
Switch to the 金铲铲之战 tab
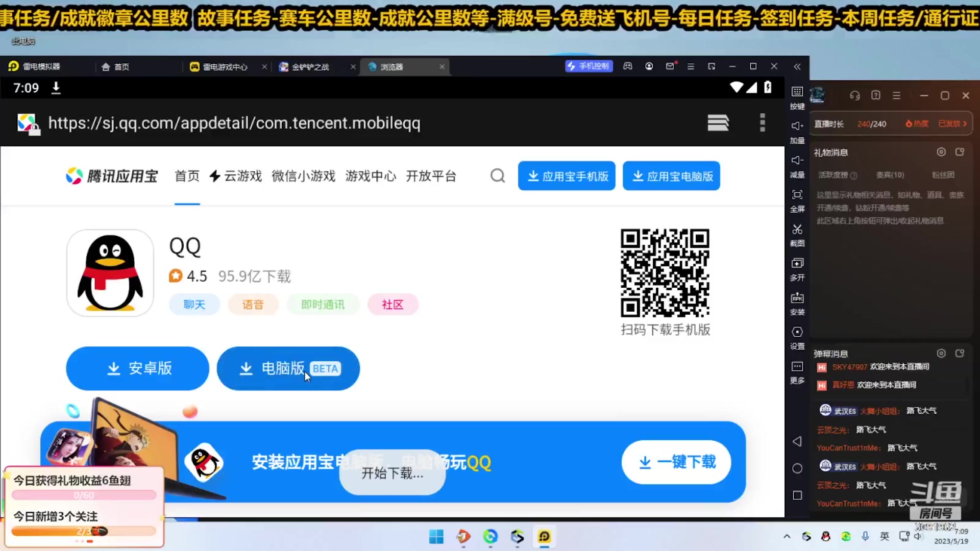click(x=310, y=67)
